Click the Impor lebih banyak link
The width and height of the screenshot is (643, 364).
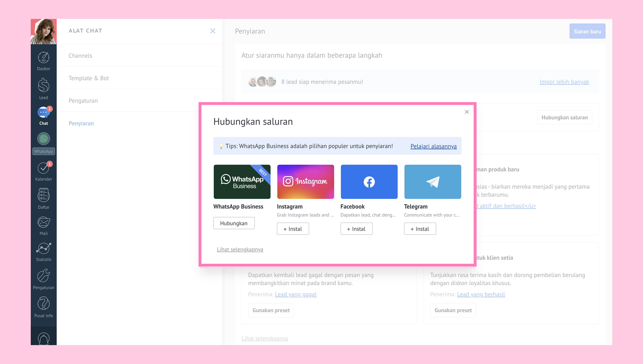click(564, 82)
